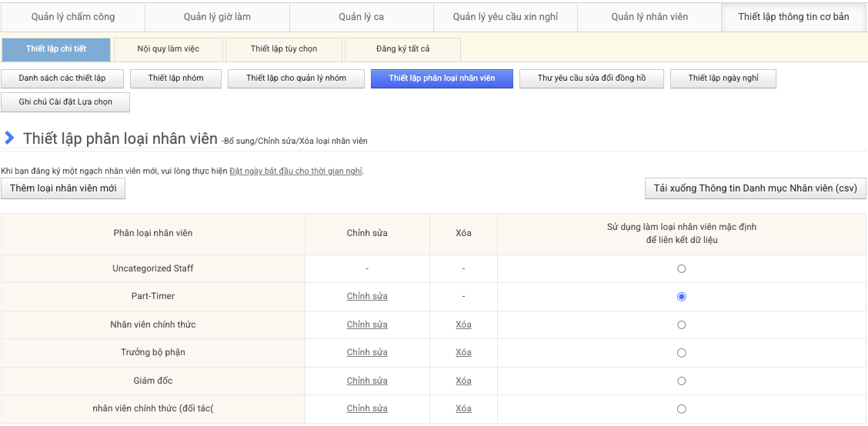This screenshot has width=868, height=426.
Task: Click Xóa link for Nhân viên chính thức
Action: (x=463, y=325)
